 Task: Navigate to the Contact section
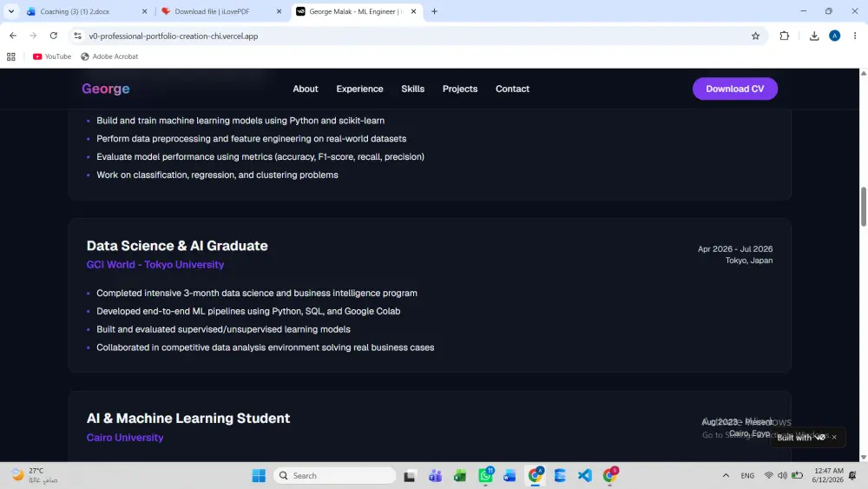513,89
